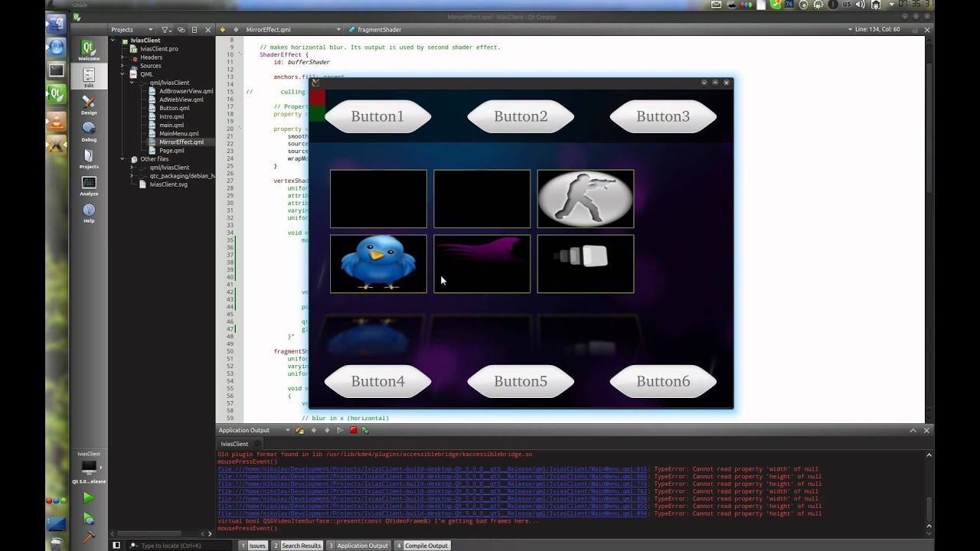980x551 pixels.
Task: Open the Projects mode icon
Action: pyautogui.click(x=89, y=159)
